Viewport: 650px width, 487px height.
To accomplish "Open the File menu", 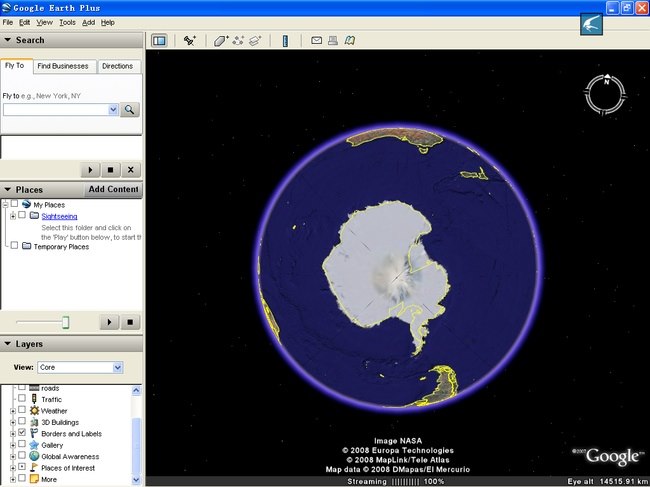I will [x=7, y=22].
